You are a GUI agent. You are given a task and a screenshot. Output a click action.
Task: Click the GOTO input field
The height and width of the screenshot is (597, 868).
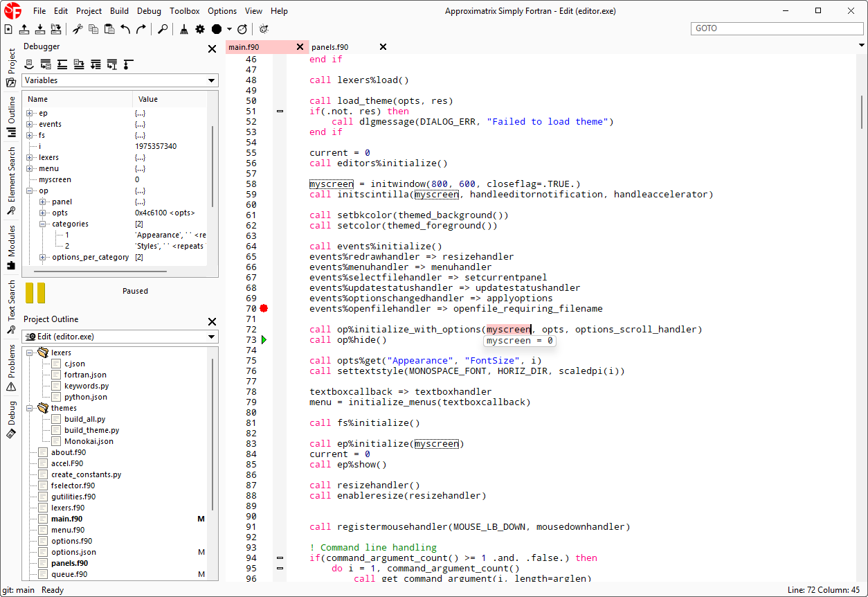click(x=777, y=28)
